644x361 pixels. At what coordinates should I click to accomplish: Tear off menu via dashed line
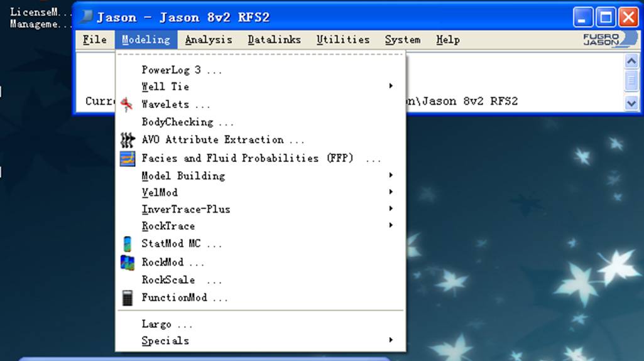tap(260, 55)
